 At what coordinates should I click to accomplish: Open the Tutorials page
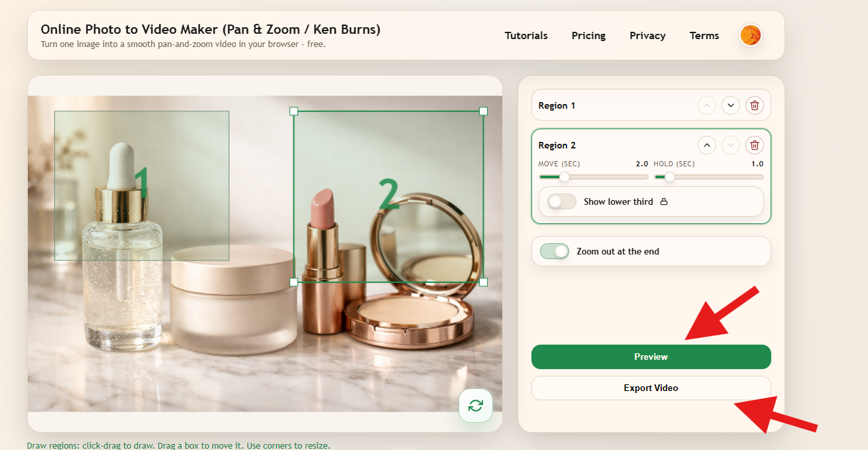[x=525, y=35]
